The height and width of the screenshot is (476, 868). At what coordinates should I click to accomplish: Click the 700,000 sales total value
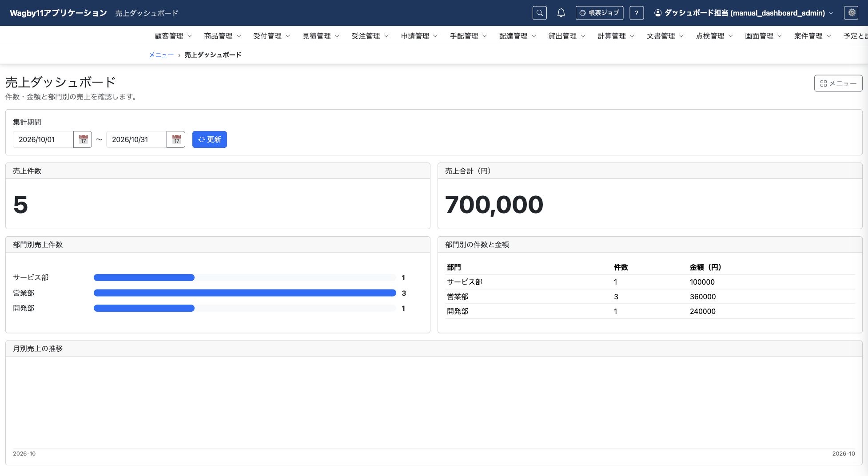[494, 205]
